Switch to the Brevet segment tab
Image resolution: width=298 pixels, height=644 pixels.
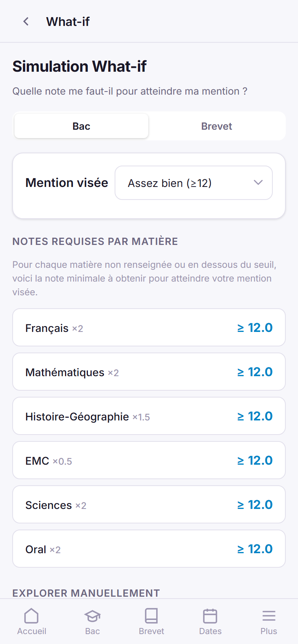[217, 126]
